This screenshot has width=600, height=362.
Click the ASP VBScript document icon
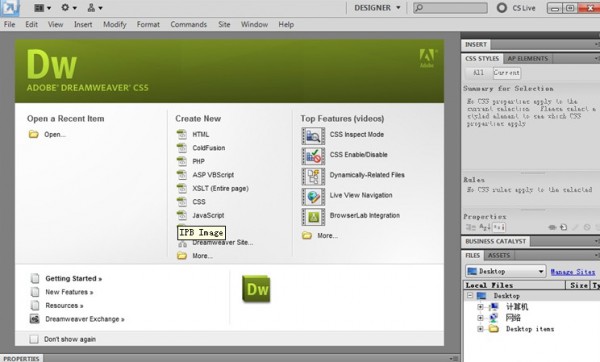pos(182,174)
